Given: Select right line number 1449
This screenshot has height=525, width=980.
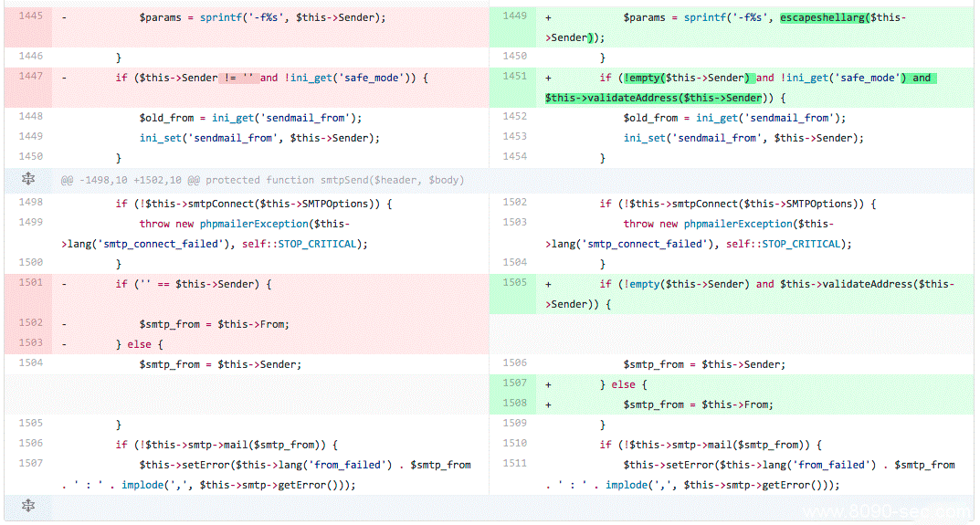Looking at the screenshot, I should click(514, 16).
